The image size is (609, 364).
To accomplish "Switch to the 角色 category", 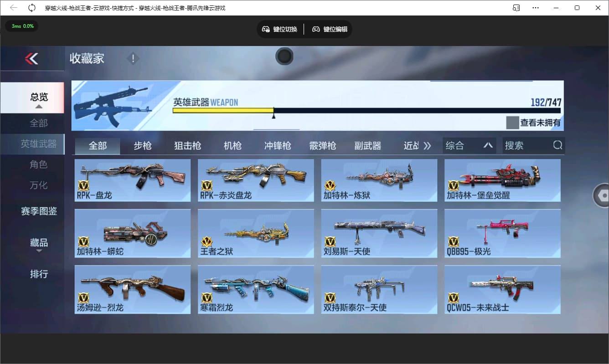I will coord(39,164).
